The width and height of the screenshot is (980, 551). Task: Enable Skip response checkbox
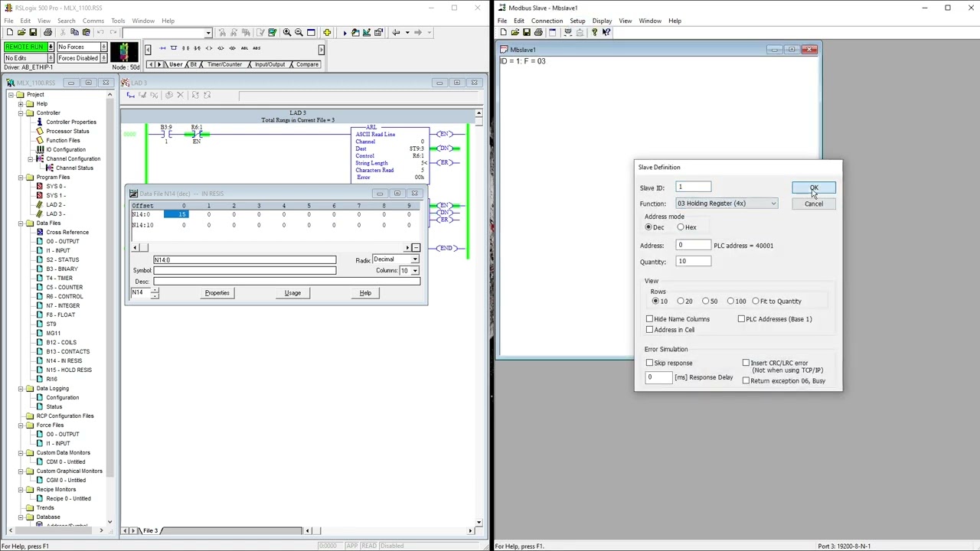point(650,364)
